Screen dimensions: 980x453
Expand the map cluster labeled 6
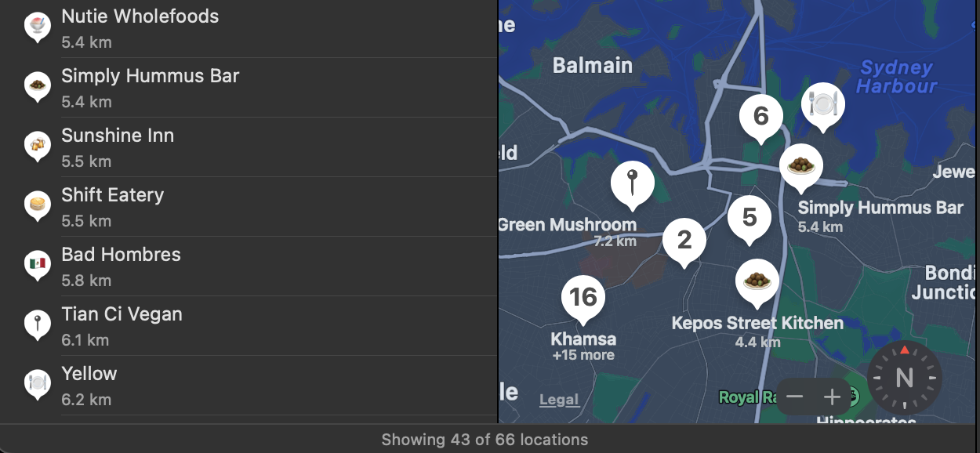click(x=760, y=118)
